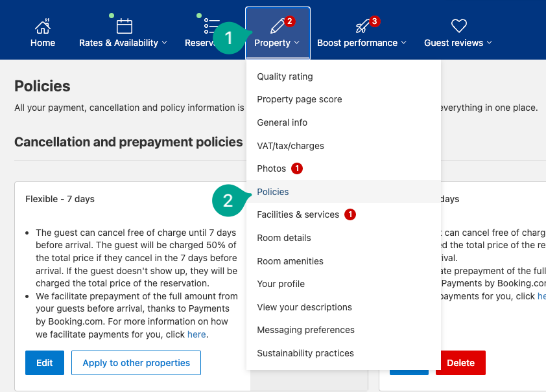Click the Boost performance tab label
The image size is (546, 392).
tap(357, 43)
